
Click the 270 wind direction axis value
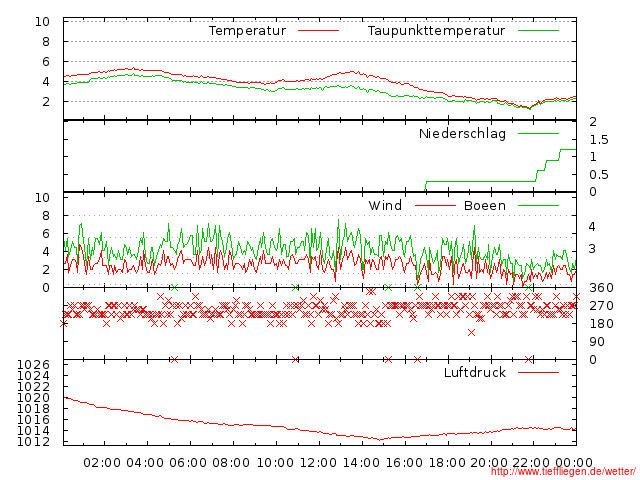(601, 306)
